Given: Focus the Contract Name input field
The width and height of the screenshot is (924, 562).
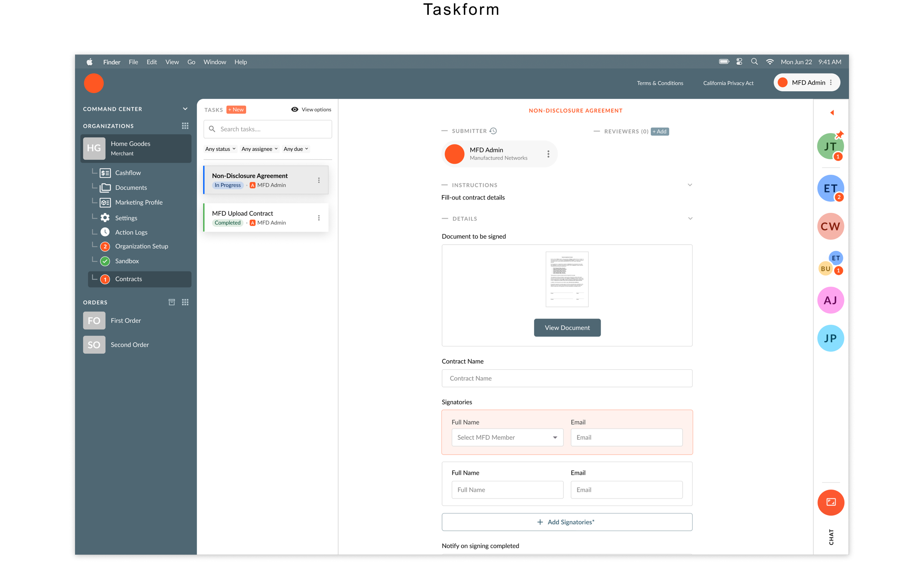Looking at the screenshot, I should pos(567,378).
